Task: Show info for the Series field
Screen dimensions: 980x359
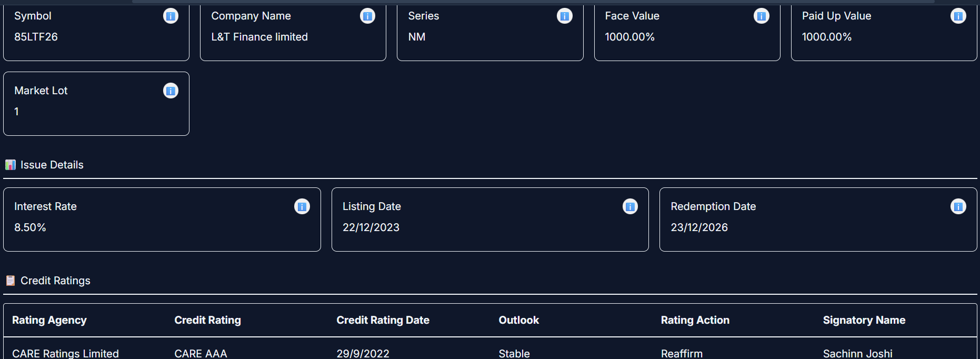Action: (x=564, y=16)
